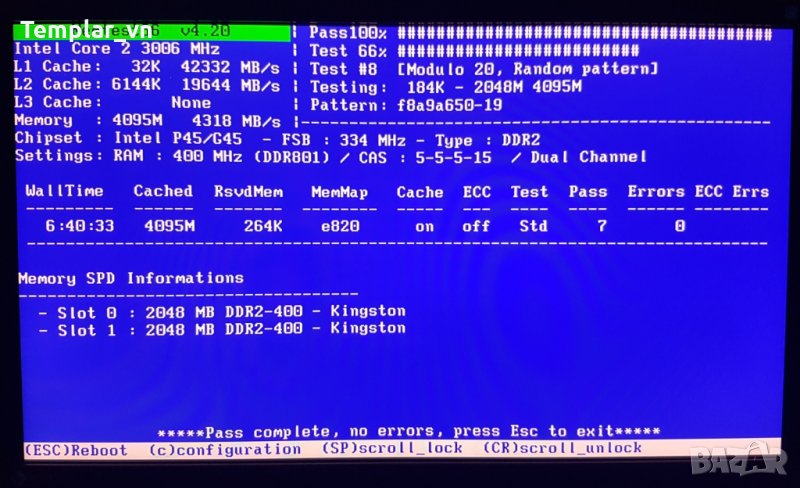Enable (SP)scroll_lock in the bottom bar
This screenshot has height=488, width=800.
coord(392,449)
